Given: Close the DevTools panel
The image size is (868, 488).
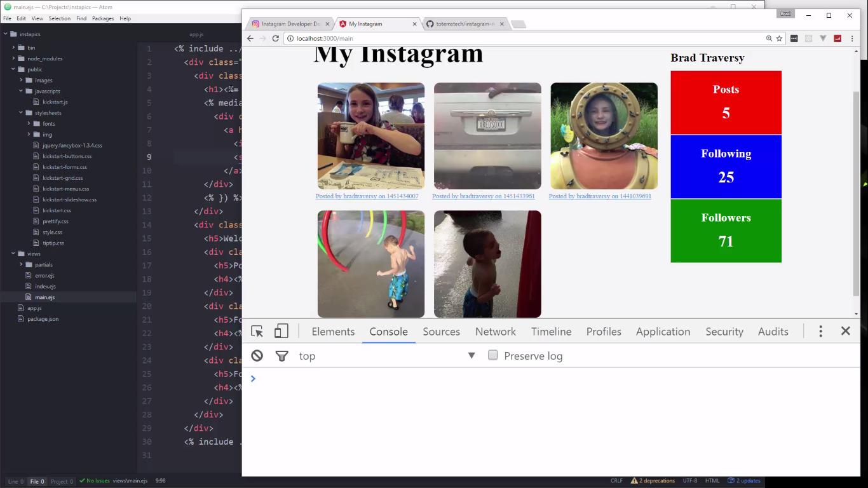Looking at the screenshot, I should point(846,331).
